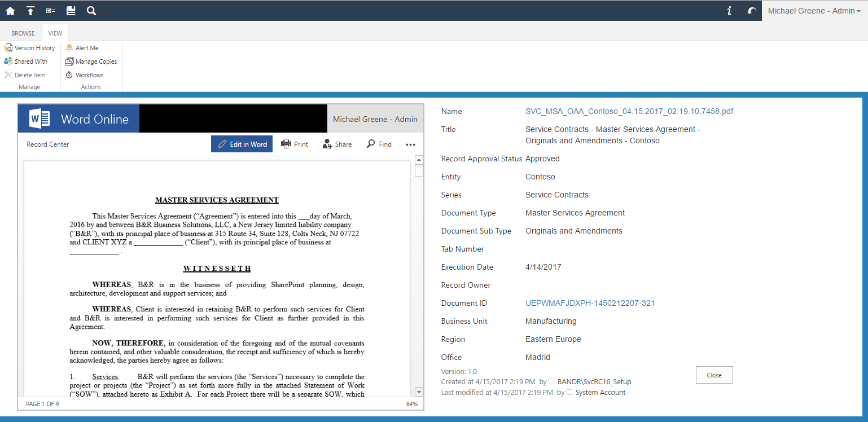The width and height of the screenshot is (868, 422).
Task: Click the System Account user name
Action: pyautogui.click(x=600, y=392)
